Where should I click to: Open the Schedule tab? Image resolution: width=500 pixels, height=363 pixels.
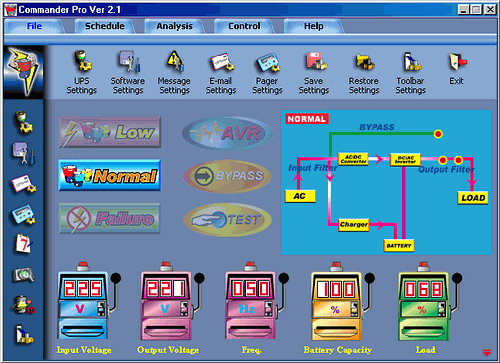(105, 26)
